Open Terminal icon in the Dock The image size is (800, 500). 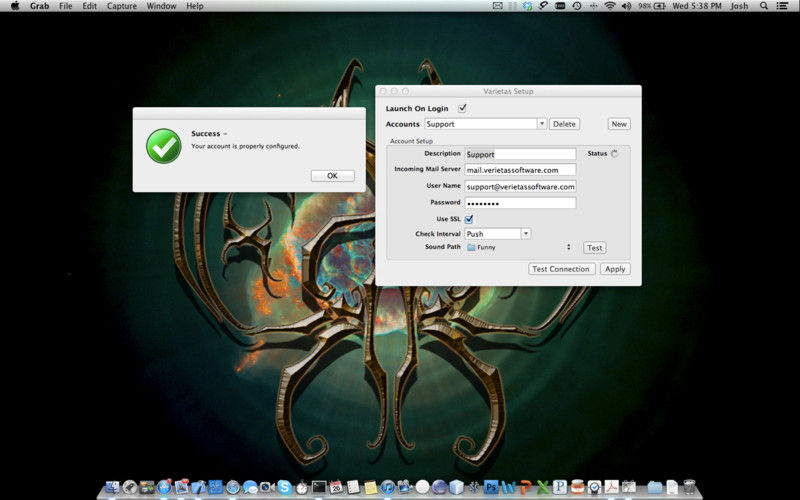(319, 487)
